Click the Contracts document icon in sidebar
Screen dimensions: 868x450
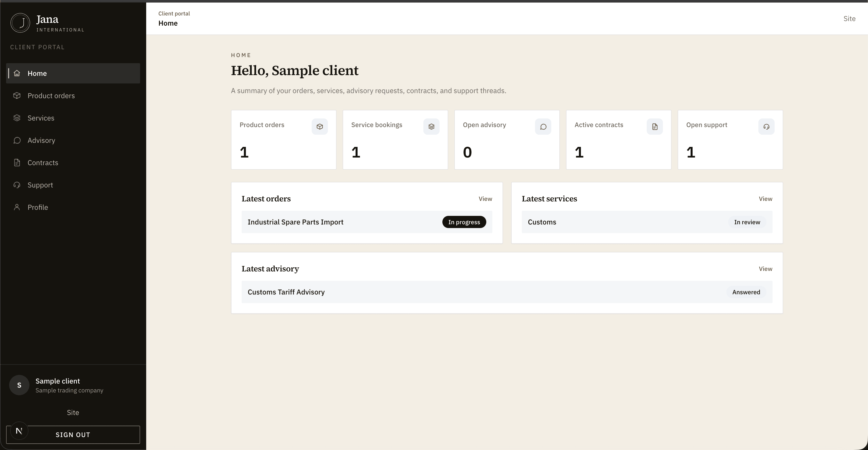(x=17, y=163)
